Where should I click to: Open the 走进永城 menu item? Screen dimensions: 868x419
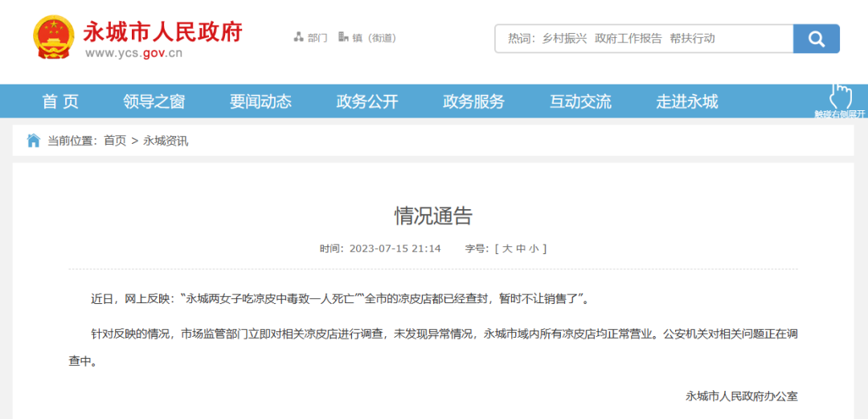click(x=687, y=101)
